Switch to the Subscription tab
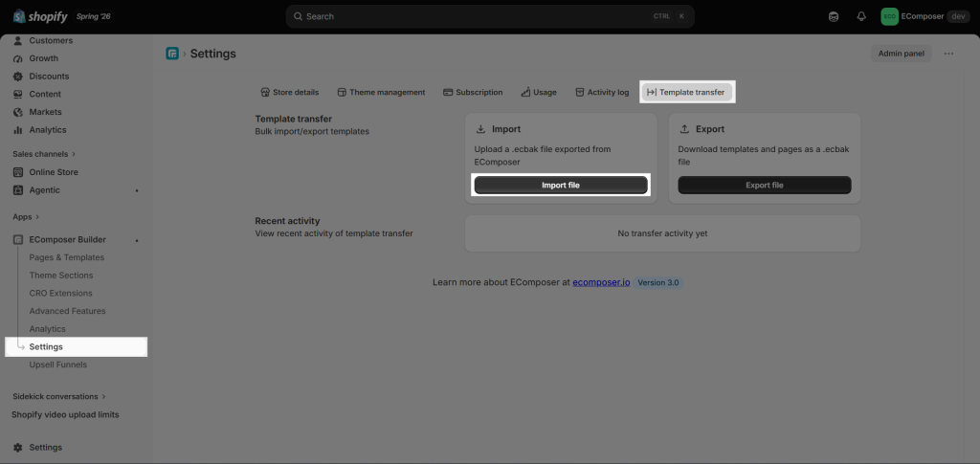Viewport: 980px width, 464px height. pos(473,93)
